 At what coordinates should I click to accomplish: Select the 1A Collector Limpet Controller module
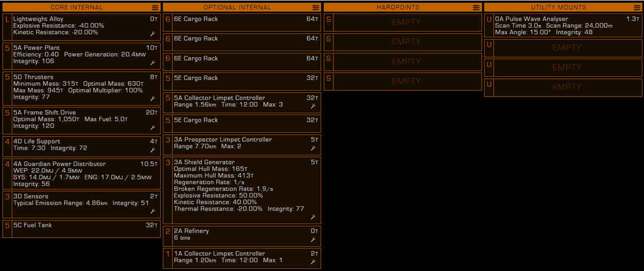[242, 258]
